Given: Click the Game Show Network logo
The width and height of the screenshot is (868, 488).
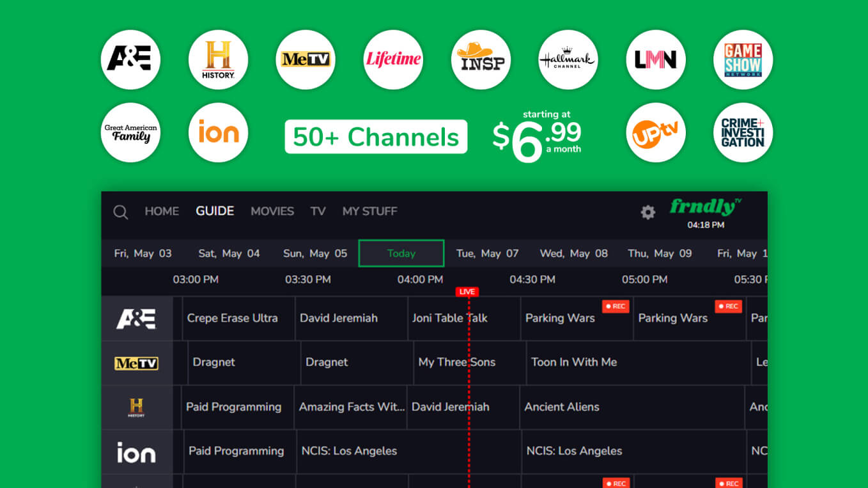Looking at the screenshot, I should [743, 59].
